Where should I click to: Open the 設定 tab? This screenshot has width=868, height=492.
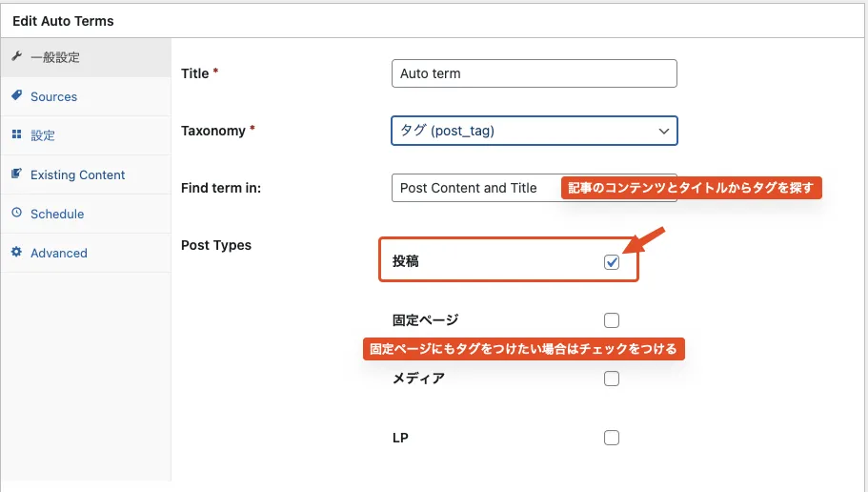click(x=86, y=135)
